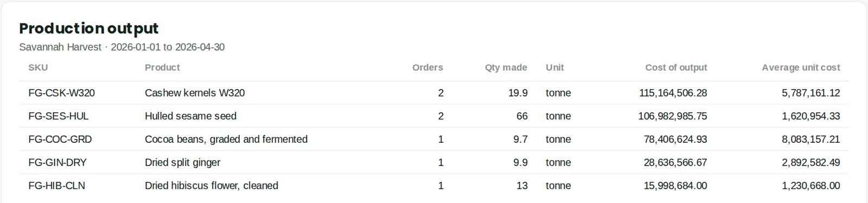Click the Unit column header
Screen dimensions: 868x203
tap(554, 68)
